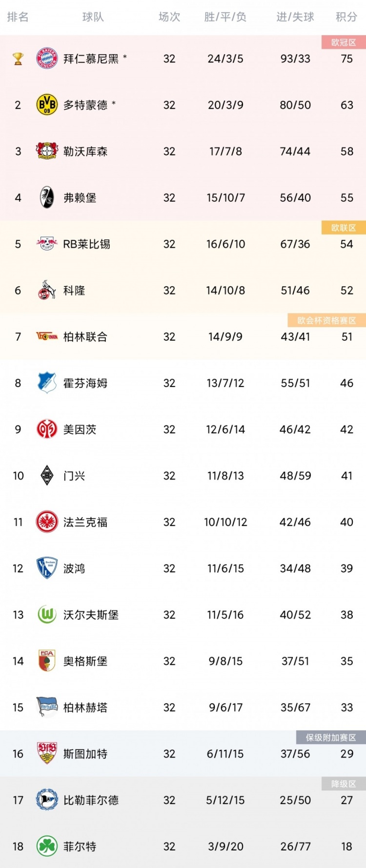
Task: Select the 波鸿 table row name
Action: (x=74, y=568)
